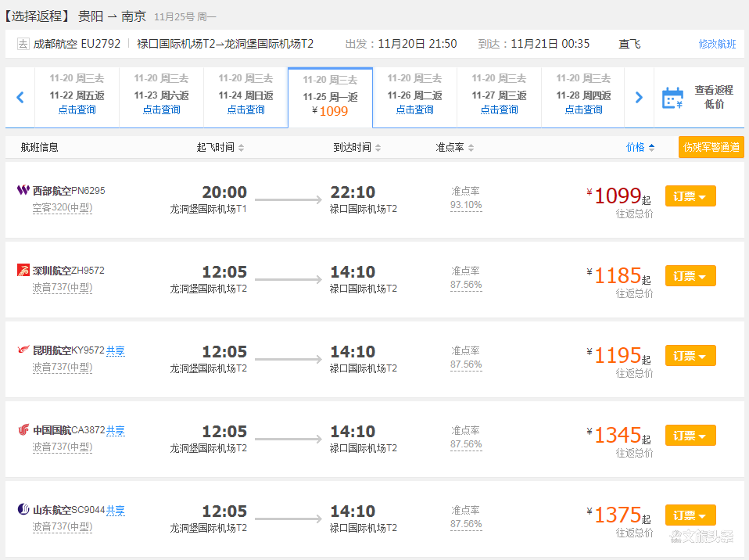The height and width of the screenshot is (560, 749).
Task: Click the ¥1375 round-trip price
Action: click(618, 515)
